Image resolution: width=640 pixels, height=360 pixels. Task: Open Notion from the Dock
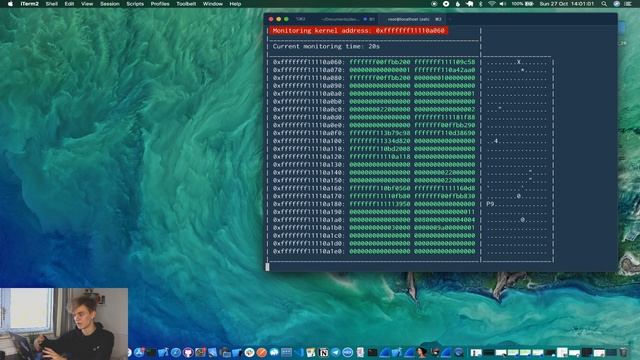click(324, 352)
